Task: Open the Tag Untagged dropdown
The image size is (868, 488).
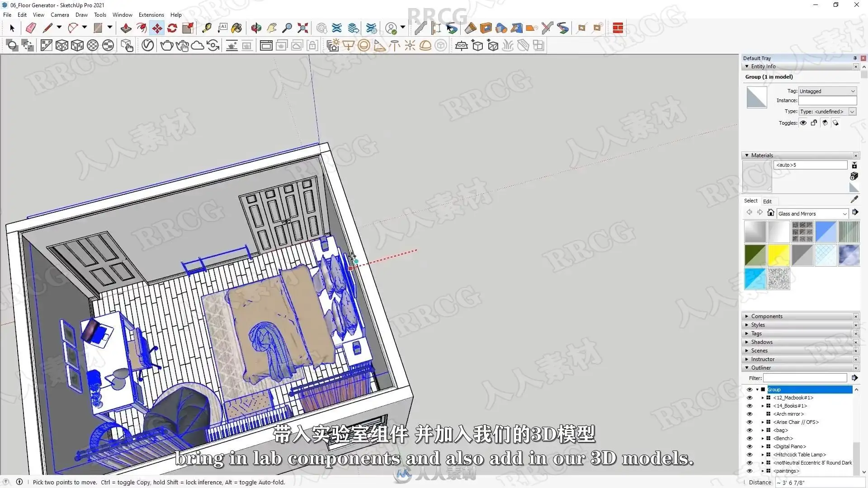Action: pos(827,91)
